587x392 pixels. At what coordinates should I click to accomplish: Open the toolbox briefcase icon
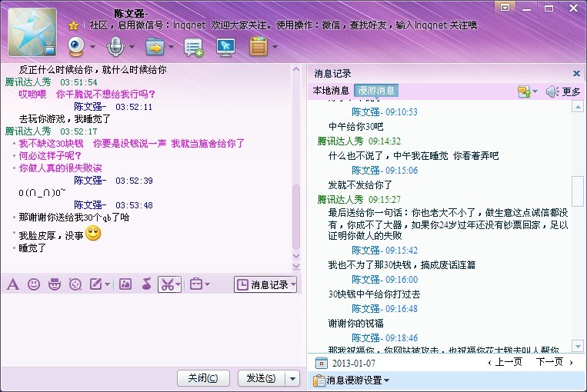pyautogui.click(x=196, y=284)
